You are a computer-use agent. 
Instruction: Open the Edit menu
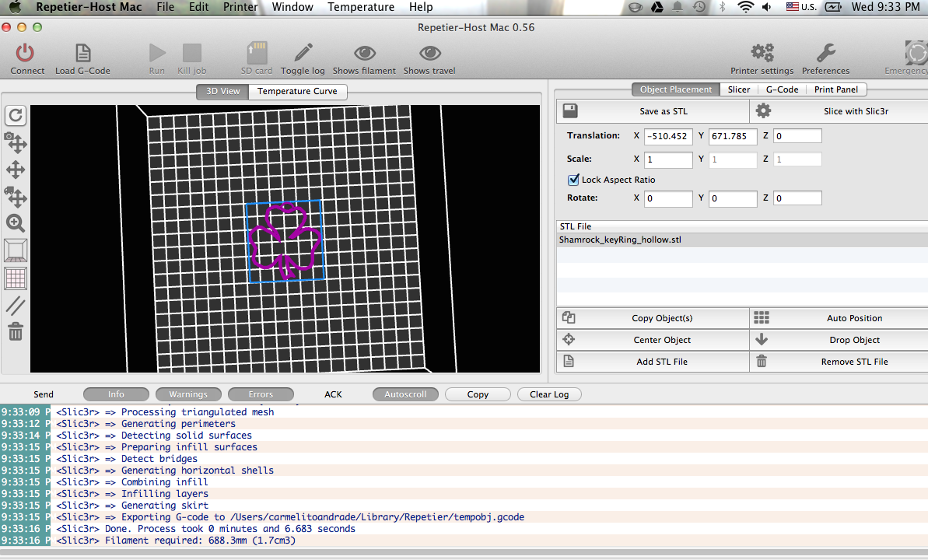tap(198, 7)
